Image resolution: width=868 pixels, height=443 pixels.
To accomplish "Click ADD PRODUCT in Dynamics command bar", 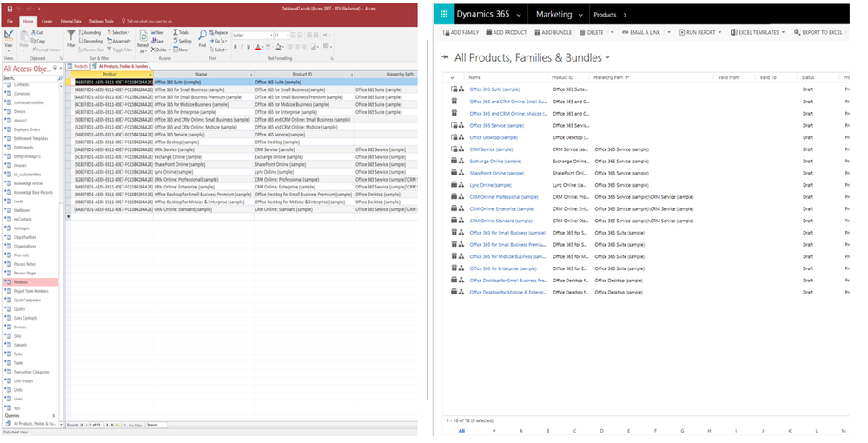I will pos(506,33).
